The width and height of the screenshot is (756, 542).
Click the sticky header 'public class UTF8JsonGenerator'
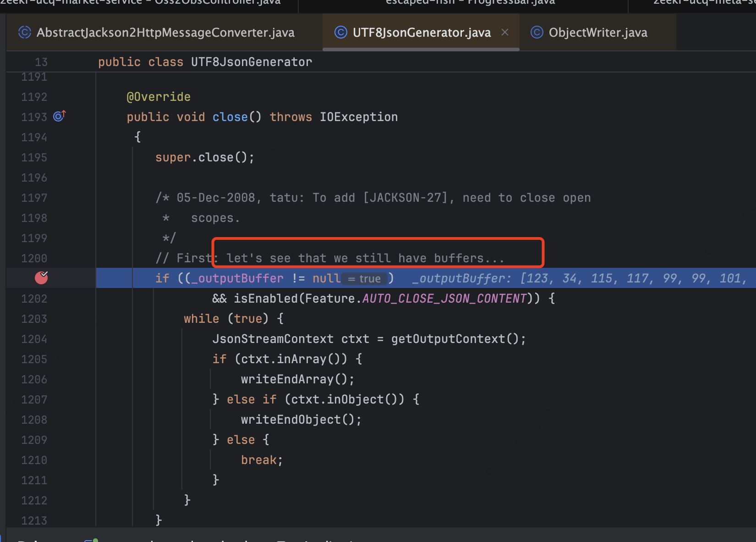[205, 62]
